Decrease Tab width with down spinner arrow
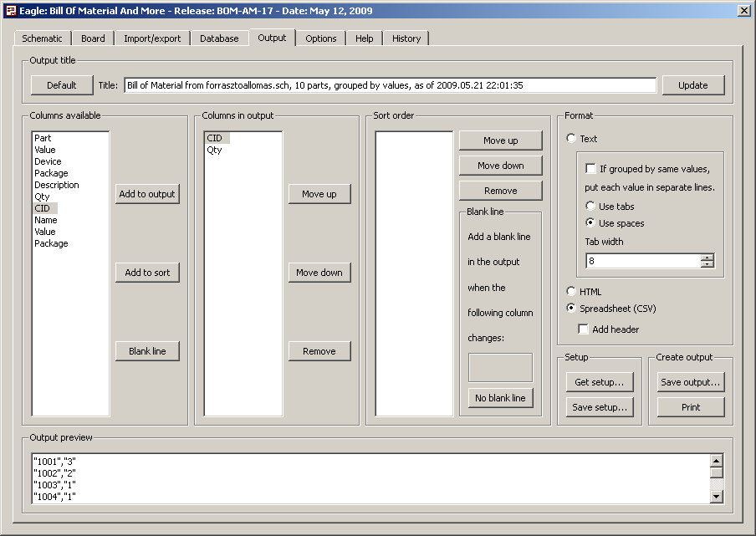Viewport: 756px width, 536px height. tap(707, 264)
